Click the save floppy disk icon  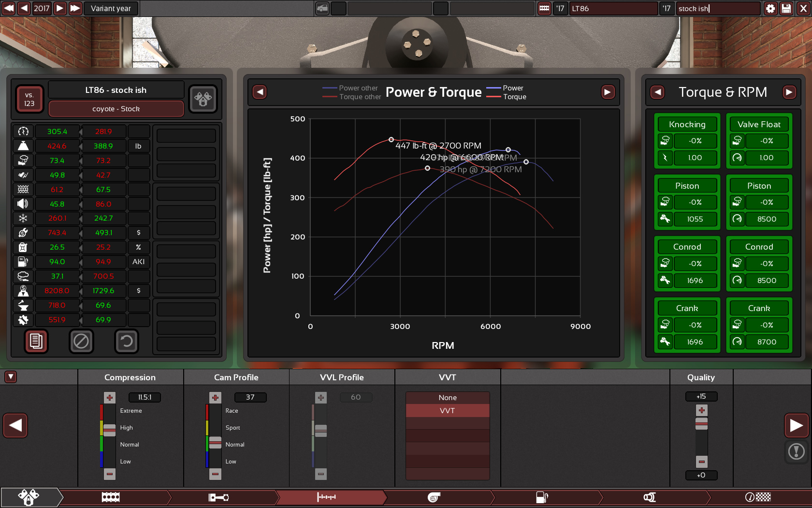786,8
